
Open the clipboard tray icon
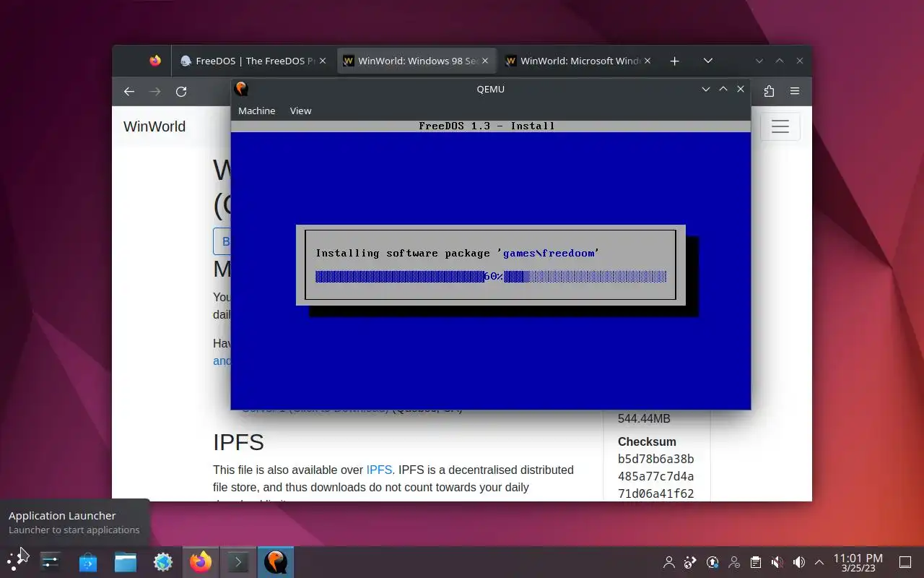click(756, 562)
